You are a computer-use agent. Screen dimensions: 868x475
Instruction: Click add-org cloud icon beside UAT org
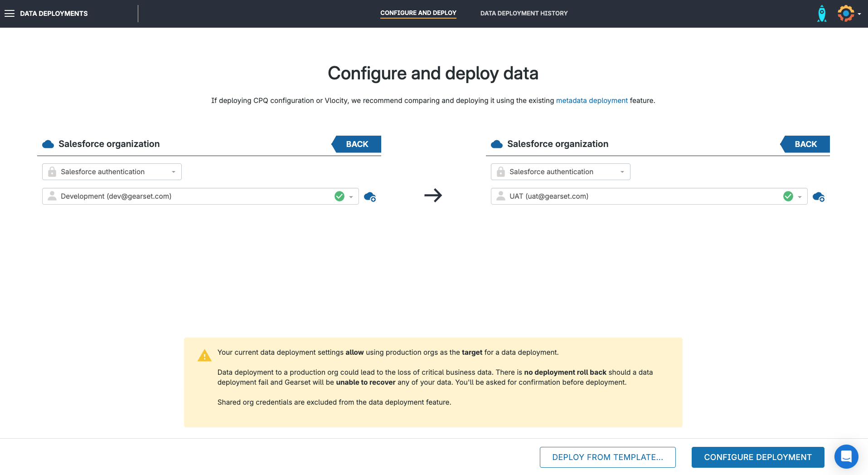(818, 197)
